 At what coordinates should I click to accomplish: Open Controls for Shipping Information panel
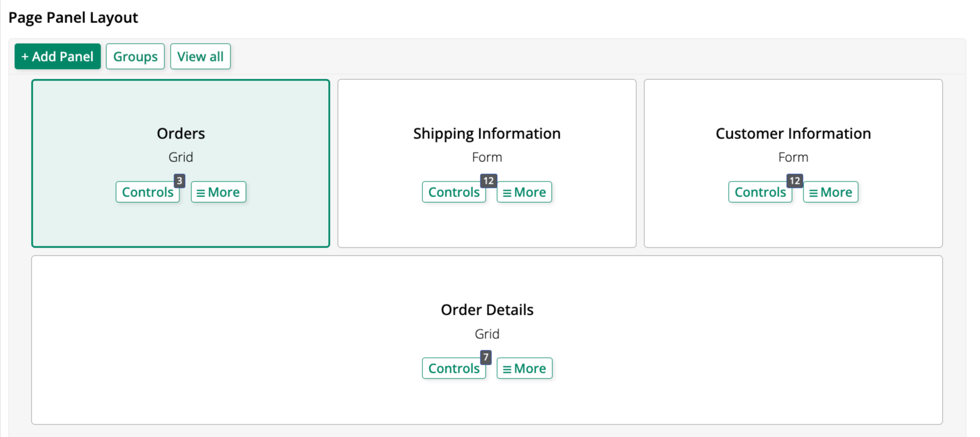454,192
